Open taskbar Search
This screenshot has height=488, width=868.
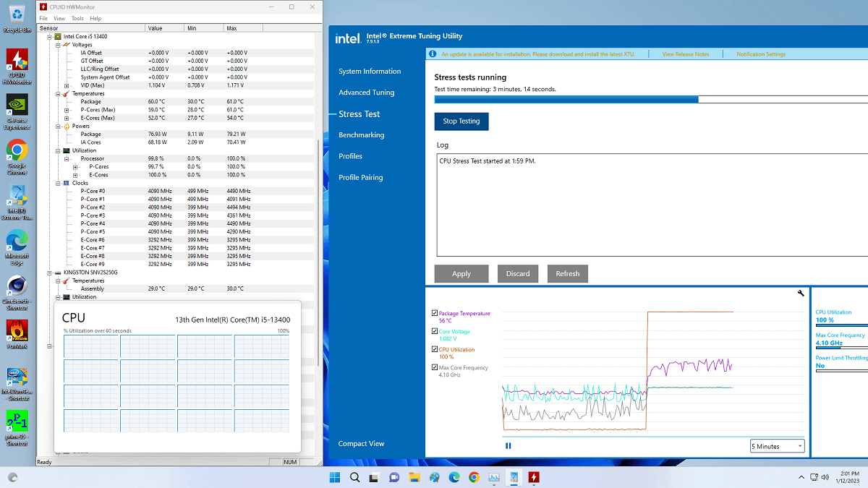(355, 477)
